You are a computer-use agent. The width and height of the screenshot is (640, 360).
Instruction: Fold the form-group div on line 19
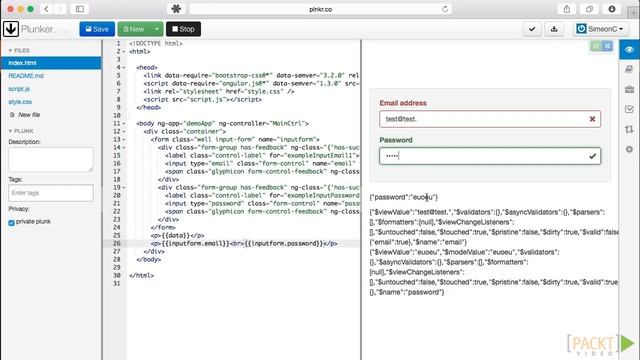(124, 188)
